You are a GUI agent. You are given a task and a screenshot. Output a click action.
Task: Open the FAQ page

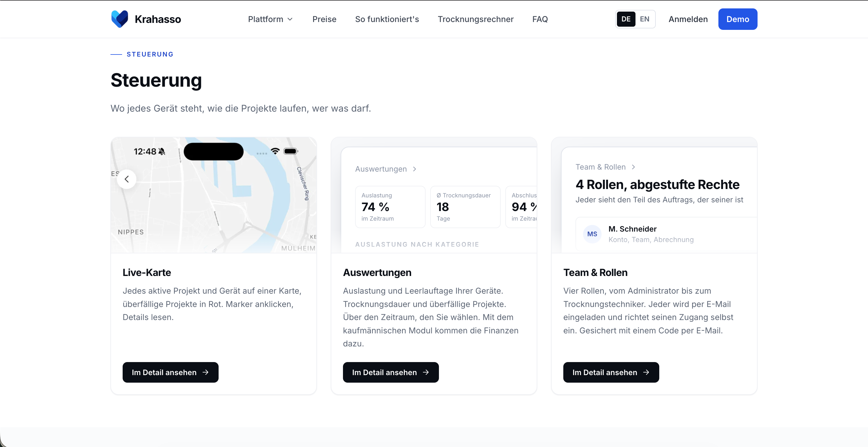[540, 19]
